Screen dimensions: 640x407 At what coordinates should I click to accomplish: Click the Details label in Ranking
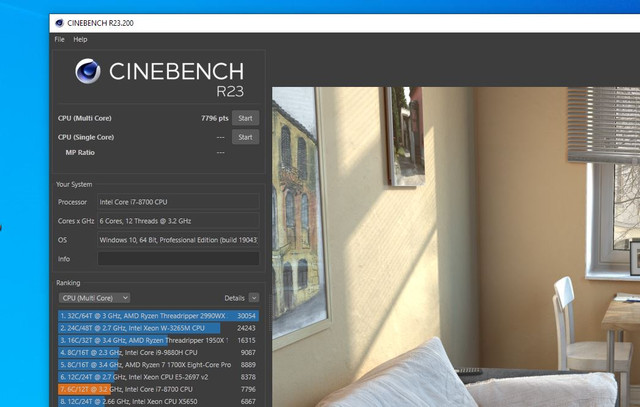click(234, 298)
